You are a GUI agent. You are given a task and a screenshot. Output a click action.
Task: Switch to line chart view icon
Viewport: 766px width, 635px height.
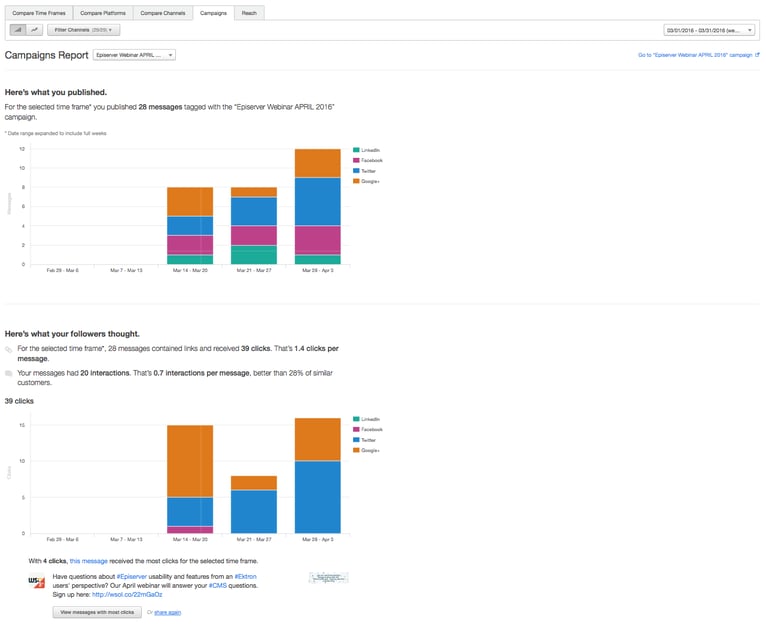click(x=34, y=30)
